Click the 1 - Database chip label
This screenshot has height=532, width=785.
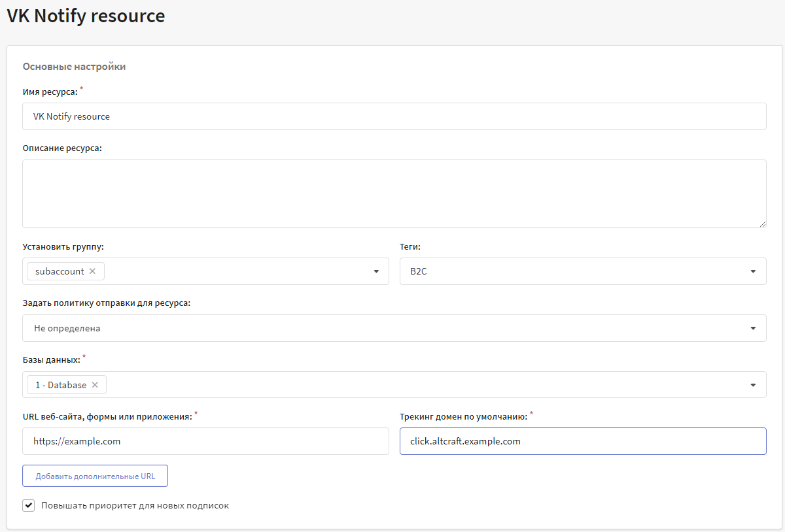61,385
